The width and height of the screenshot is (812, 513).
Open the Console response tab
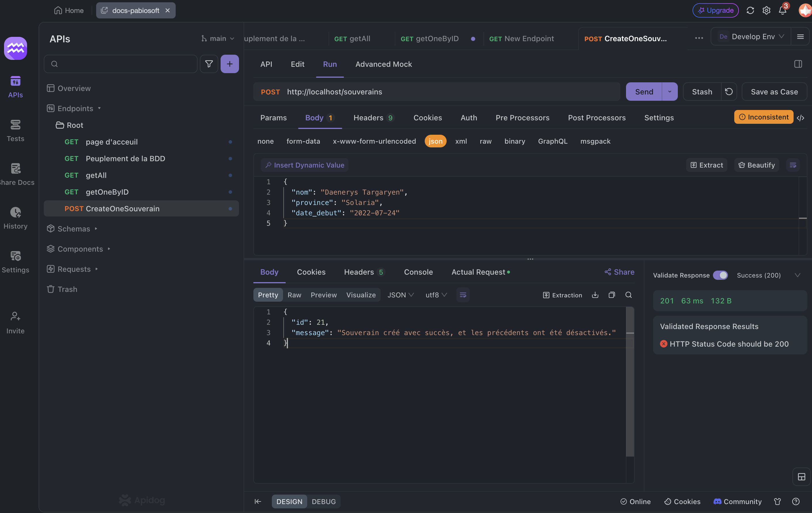(418, 272)
